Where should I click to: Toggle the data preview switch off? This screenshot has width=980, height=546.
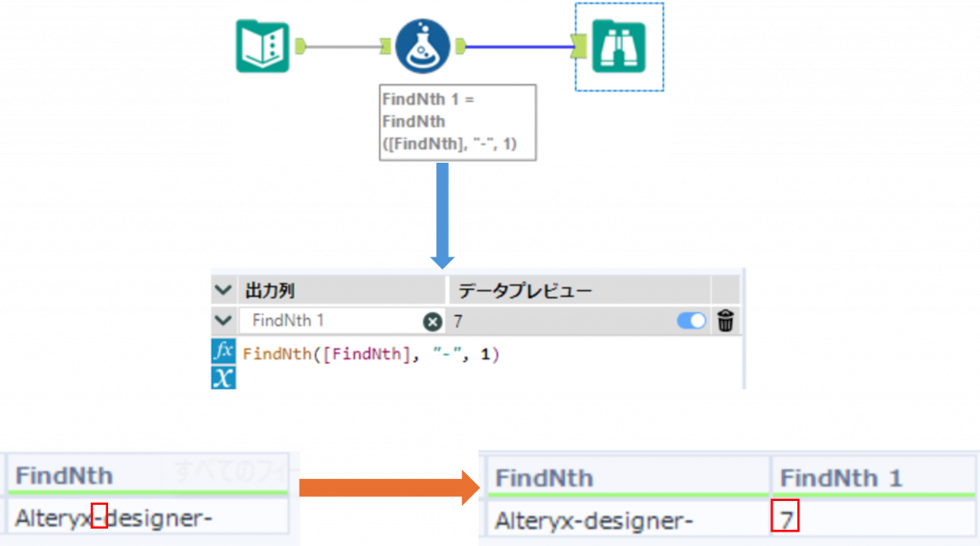click(691, 321)
